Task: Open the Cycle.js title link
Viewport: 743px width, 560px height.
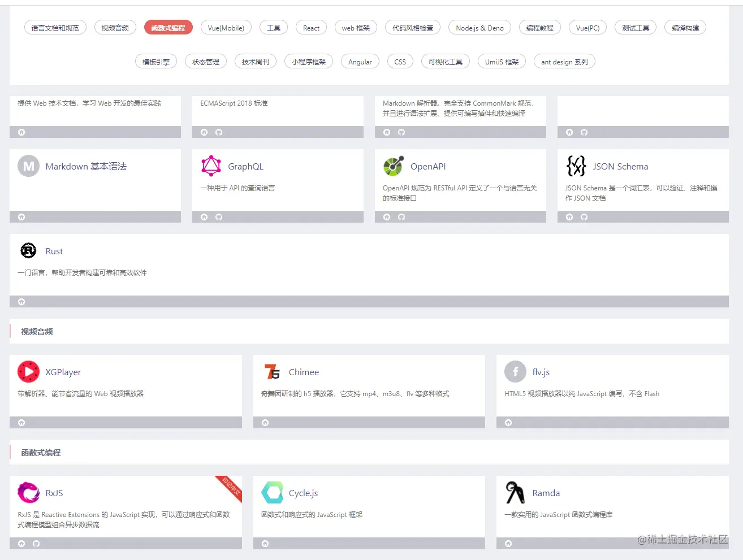Action: (x=304, y=493)
